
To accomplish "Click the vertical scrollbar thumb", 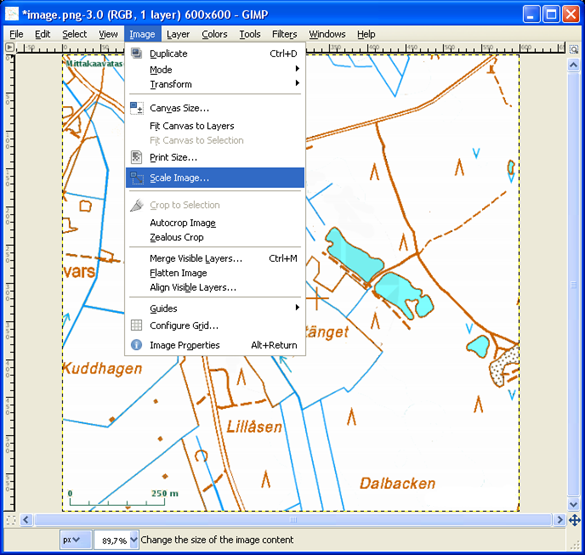I will (574, 285).
